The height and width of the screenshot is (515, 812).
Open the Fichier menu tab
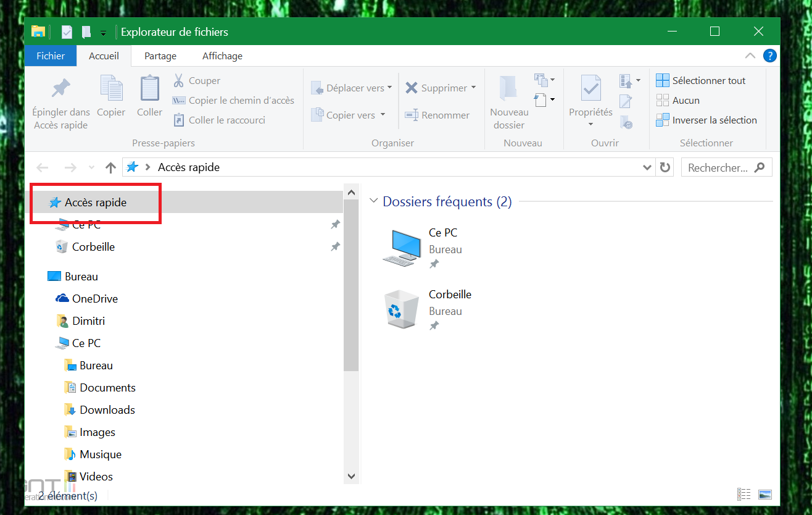[x=51, y=56]
